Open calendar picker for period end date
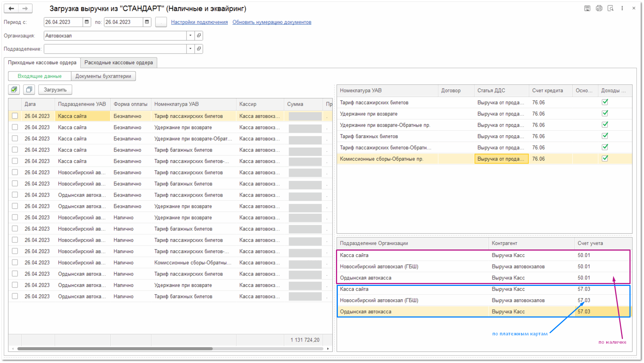The width and height of the screenshot is (644, 363). tap(147, 22)
